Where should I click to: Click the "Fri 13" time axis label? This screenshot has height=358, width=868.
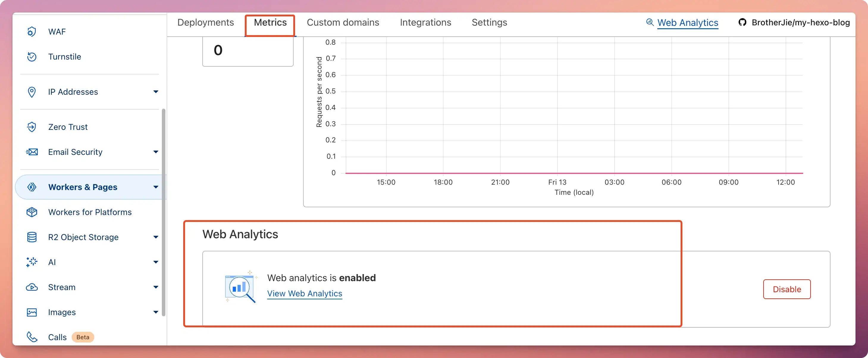[x=557, y=182]
